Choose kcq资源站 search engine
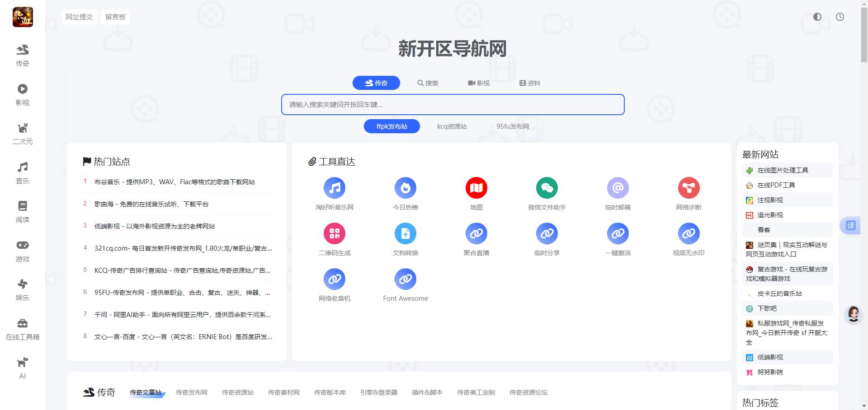The width and height of the screenshot is (868, 410). (x=452, y=126)
